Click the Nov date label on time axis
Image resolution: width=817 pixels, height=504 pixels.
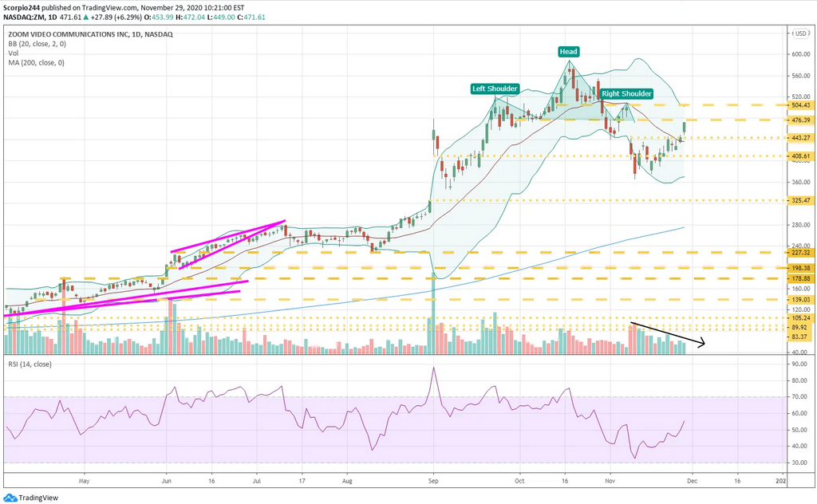pyautogui.click(x=610, y=481)
